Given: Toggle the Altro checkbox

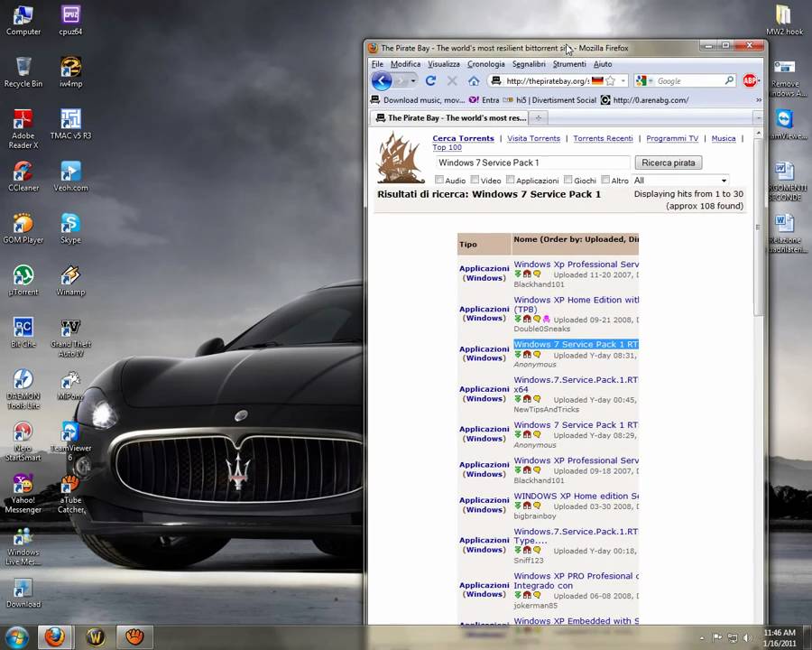Looking at the screenshot, I should click(605, 180).
